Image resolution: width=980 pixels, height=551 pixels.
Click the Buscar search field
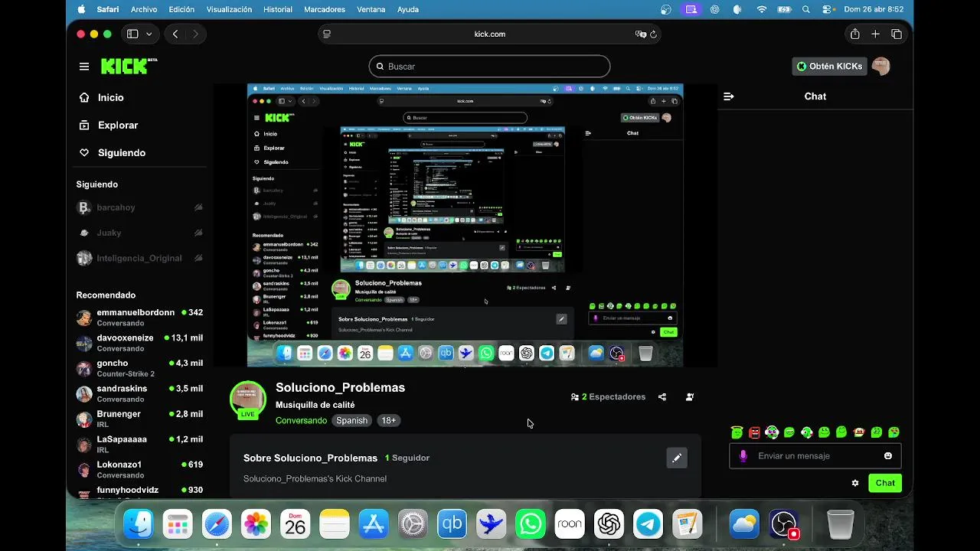(x=489, y=67)
